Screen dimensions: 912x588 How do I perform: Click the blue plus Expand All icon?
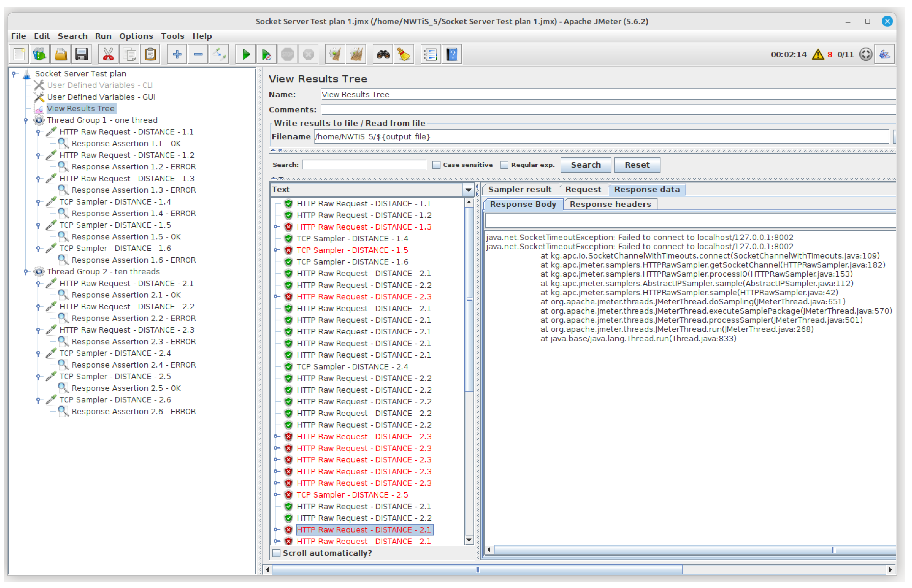pyautogui.click(x=177, y=55)
